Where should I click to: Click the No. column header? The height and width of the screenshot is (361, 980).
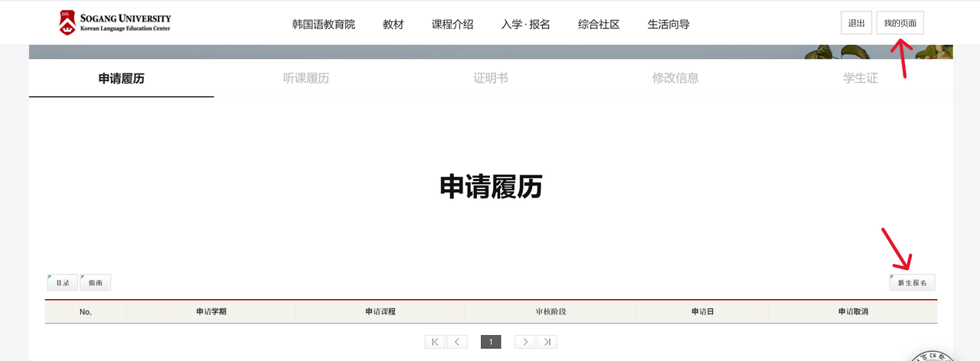[x=86, y=312]
